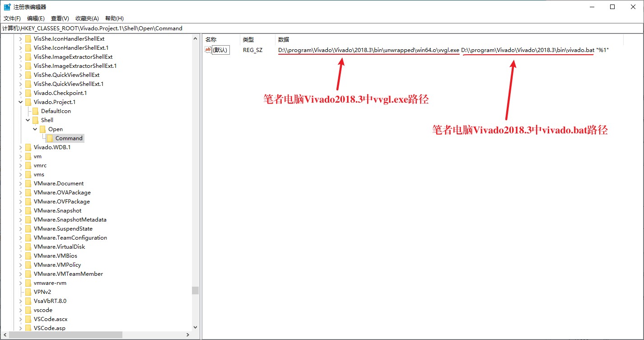
Task: Collapse the Shell key
Action: (x=28, y=120)
